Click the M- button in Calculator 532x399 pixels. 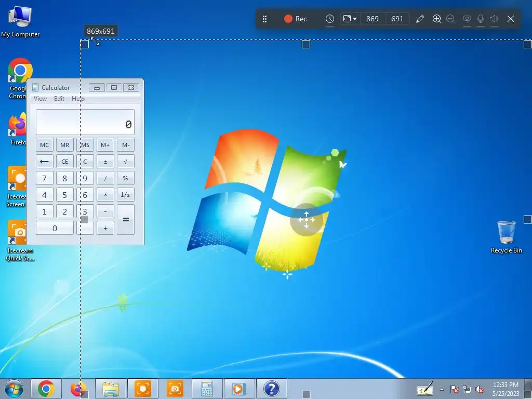click(126, 145)
